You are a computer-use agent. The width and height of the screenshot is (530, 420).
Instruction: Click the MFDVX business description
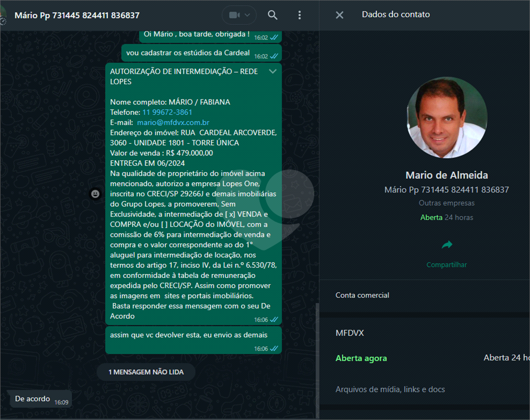(349, 333)
